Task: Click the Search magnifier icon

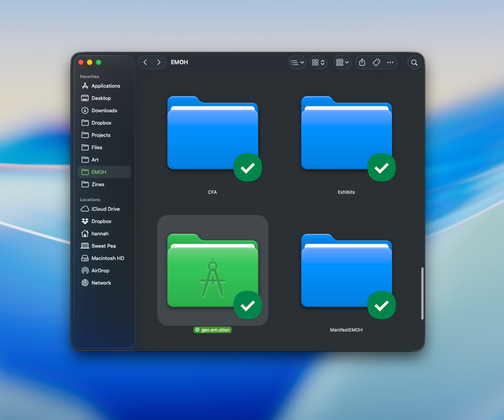Action: tap(414, 62)
